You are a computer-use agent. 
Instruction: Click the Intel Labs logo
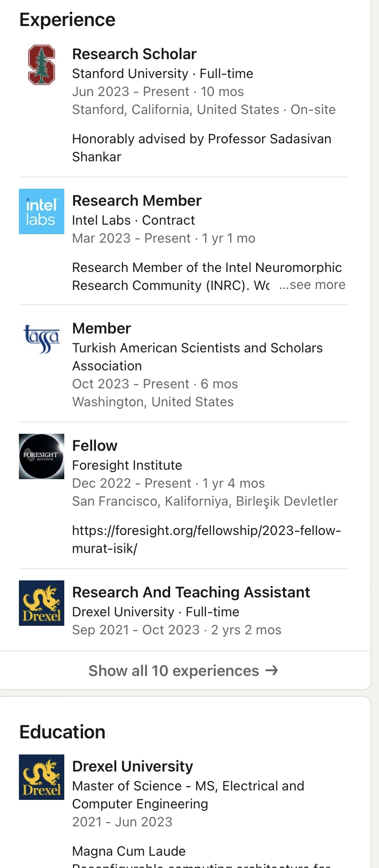[42, 211]
